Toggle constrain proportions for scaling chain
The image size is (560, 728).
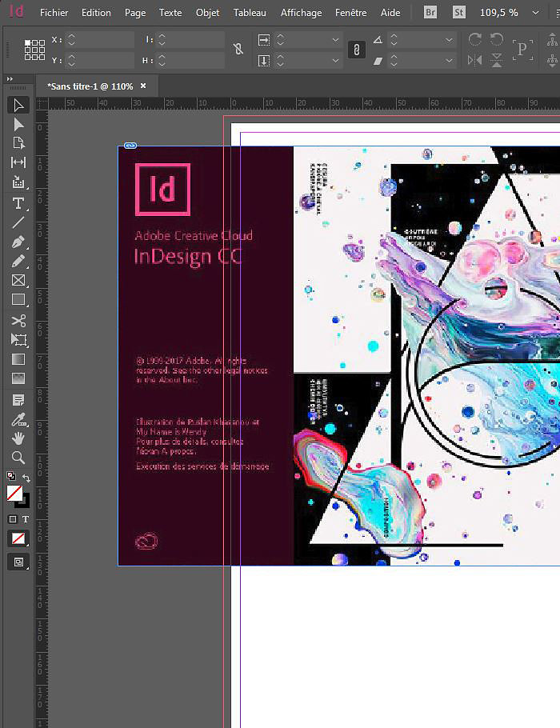[x=357, y=50]
